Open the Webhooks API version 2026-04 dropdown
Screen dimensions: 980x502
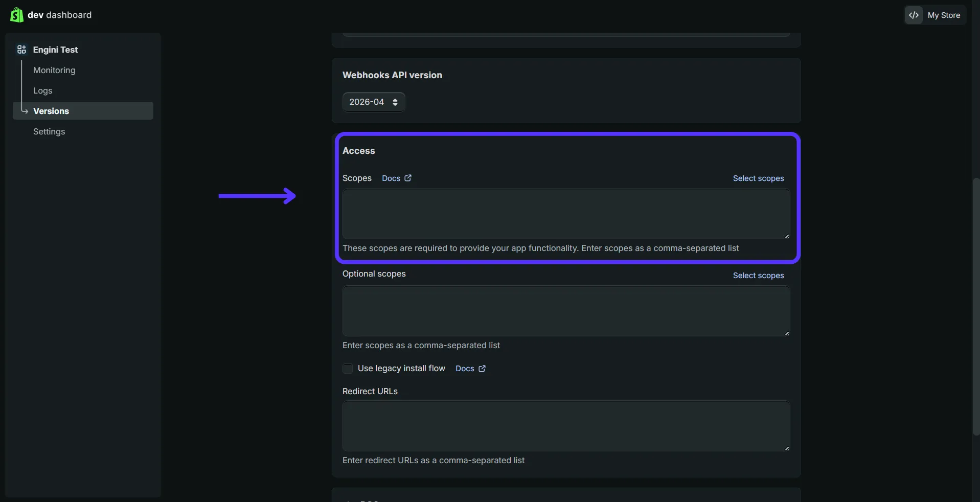[374, 102]
